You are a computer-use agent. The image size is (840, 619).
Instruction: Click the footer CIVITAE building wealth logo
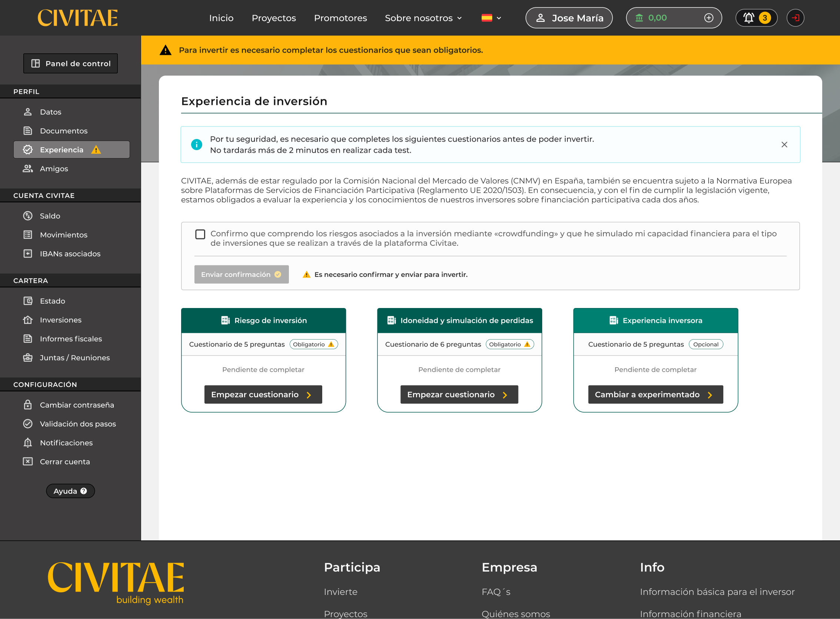click(x=116, y=583)
